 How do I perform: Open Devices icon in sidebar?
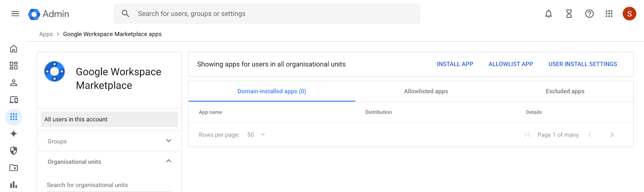(x=14, y=100)
